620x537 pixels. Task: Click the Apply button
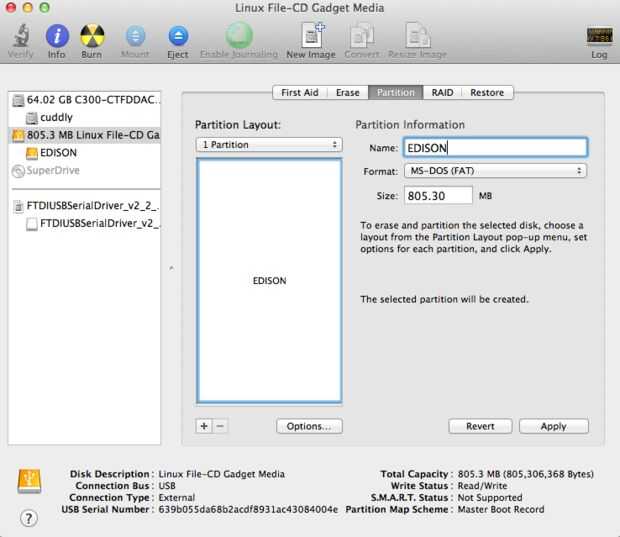click(554, 426)
